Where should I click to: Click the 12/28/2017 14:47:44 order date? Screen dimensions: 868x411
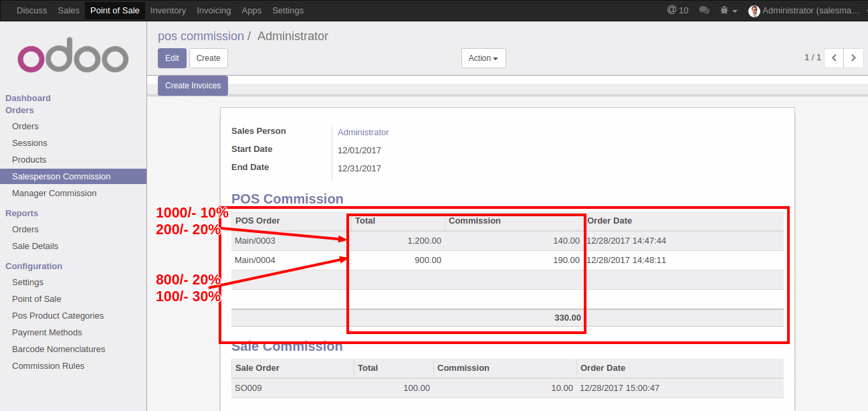pos(627,241)
